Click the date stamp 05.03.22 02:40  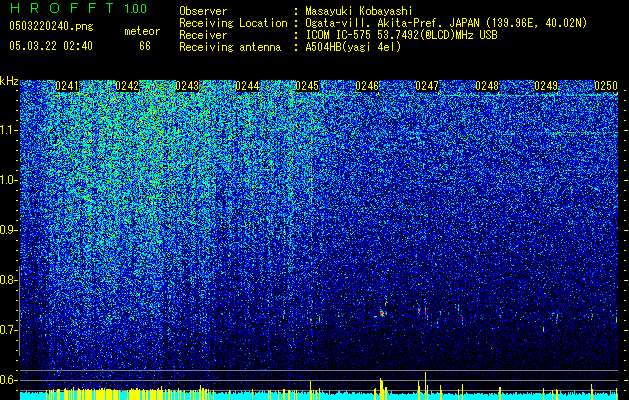51,46
